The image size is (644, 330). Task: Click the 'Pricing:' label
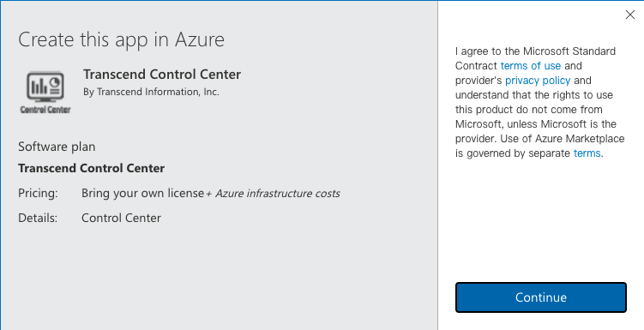point(38,194)
